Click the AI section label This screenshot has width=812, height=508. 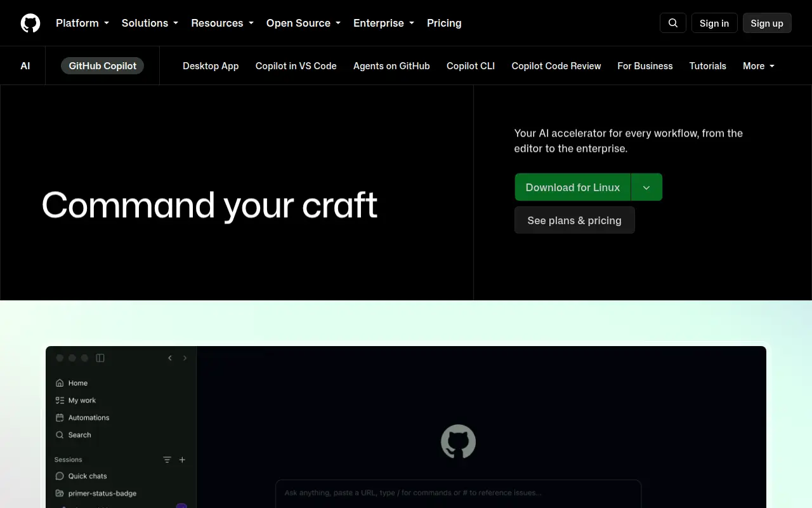[25, 66]
